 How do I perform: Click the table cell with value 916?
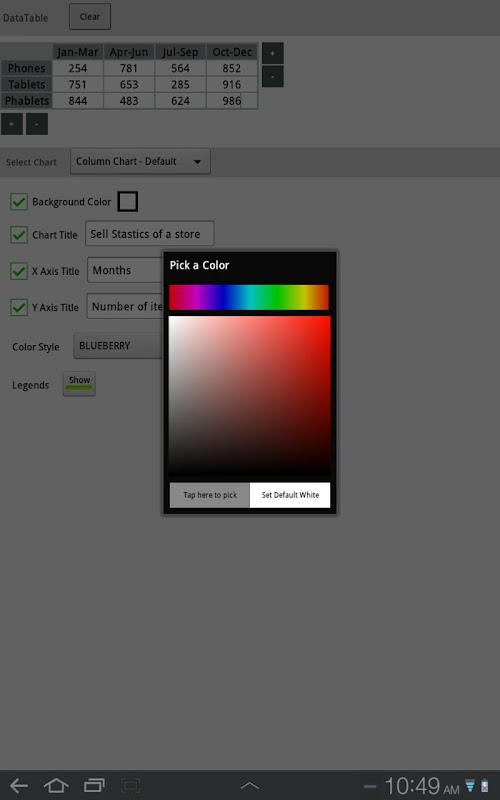point(232,84)
